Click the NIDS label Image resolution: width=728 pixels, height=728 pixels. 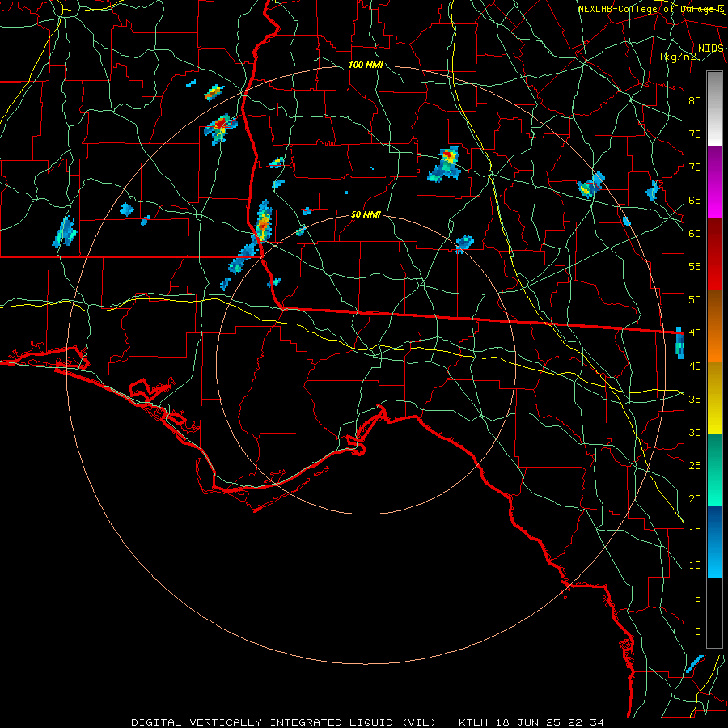tap(710, 49)
